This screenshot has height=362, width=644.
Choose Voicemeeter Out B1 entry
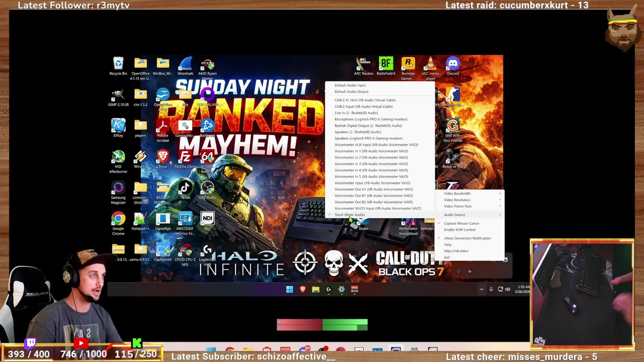[380, 196]
